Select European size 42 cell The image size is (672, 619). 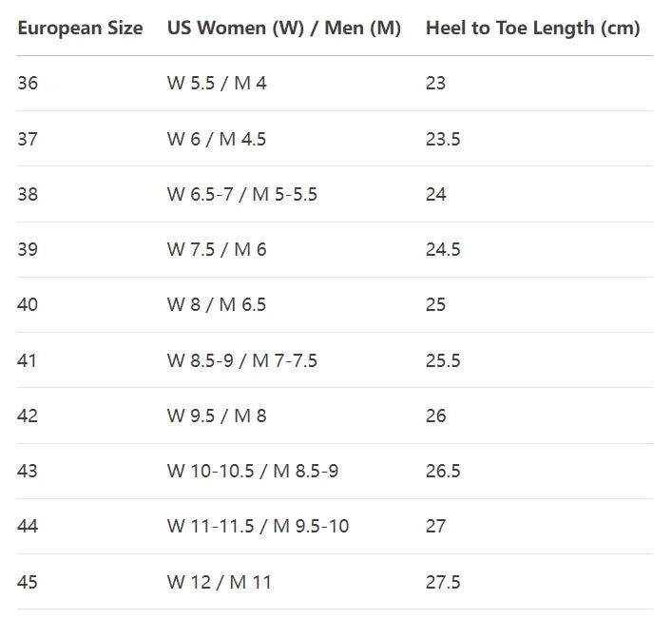tap(29, 416)
